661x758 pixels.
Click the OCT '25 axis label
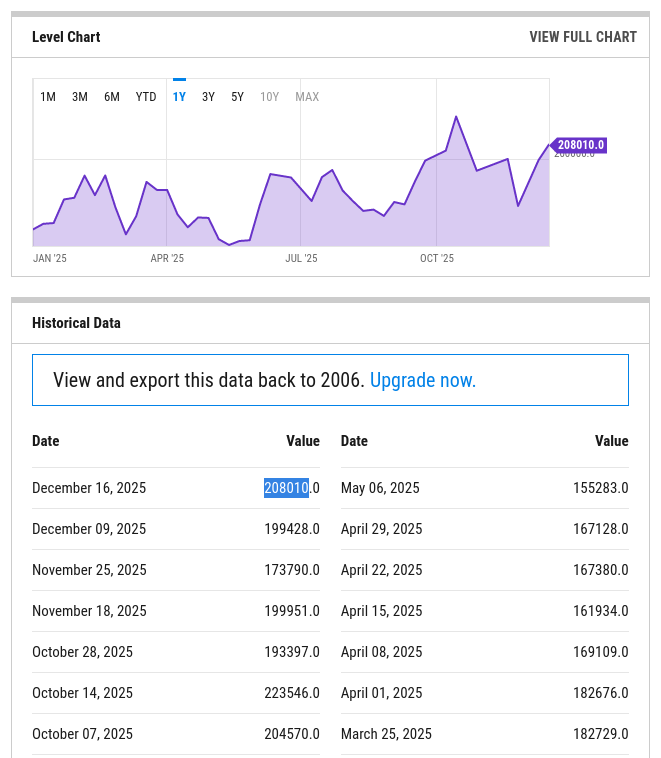coord(437,258)
